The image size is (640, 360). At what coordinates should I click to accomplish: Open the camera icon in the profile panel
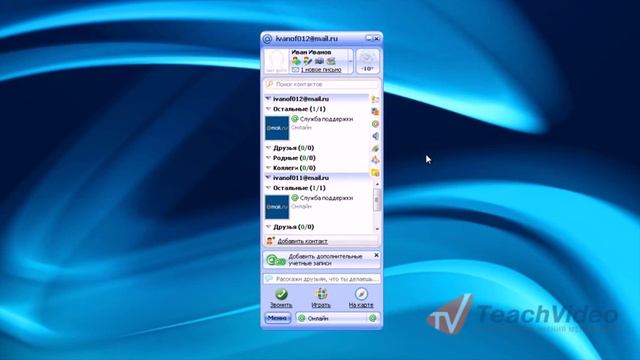[319, 61]
